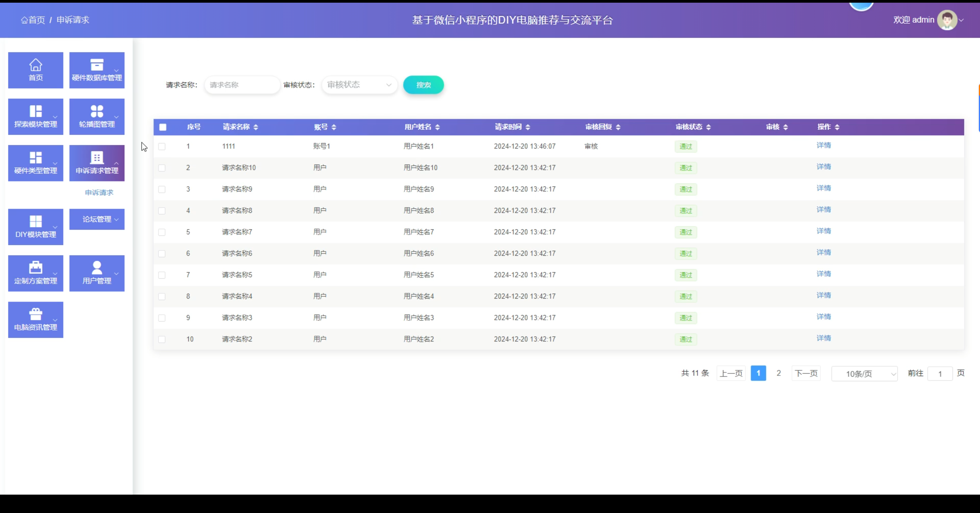Screen dimensions: 980x513
Task: Click the home icon in sidebar
Action: click(36, 65)
